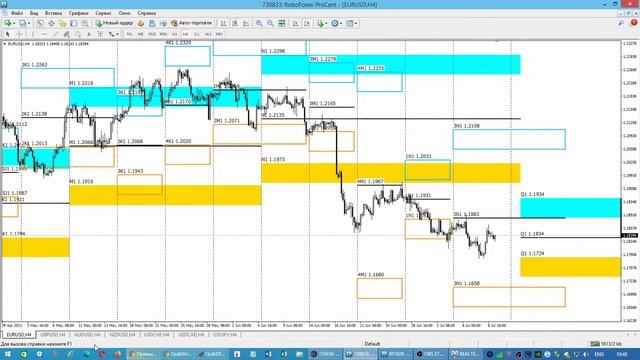Expand the Templates dropdown arrow
The height and width of the screenshot is (360, 640).
pyautogui.click(x=356, y=23)
